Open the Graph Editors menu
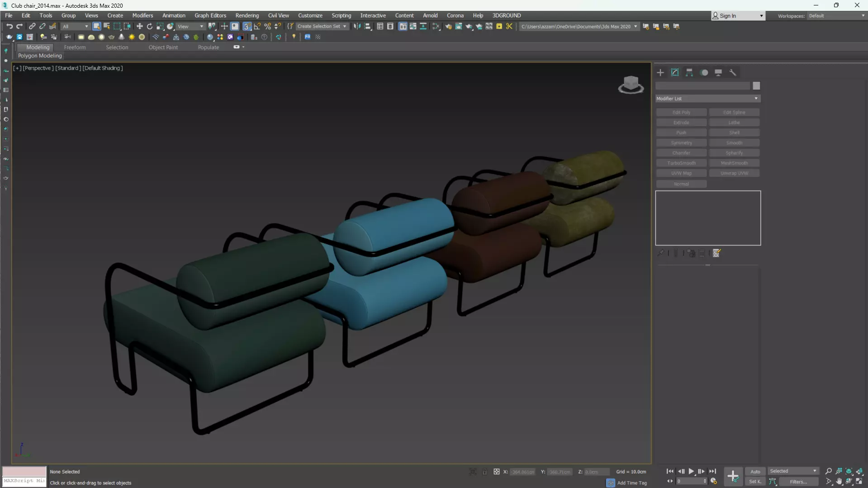This screenshot has height=488, width=868. pyautogui.click(x=210, y=15)
